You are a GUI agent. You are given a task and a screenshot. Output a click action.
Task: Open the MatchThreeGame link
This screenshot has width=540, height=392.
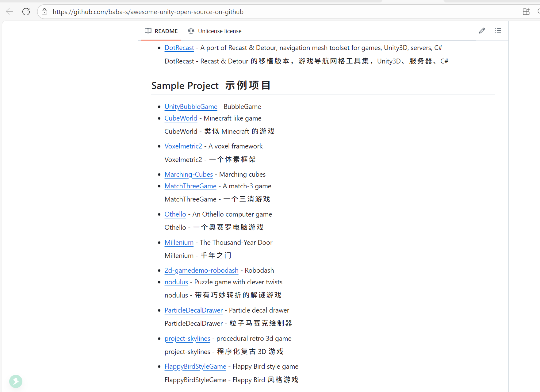[x=190, y=186]
